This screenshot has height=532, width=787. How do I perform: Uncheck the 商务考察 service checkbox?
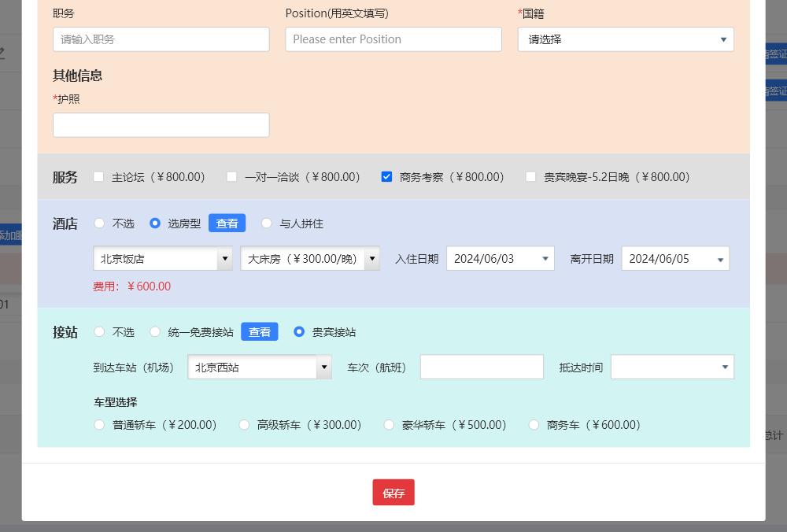[386, 177]
